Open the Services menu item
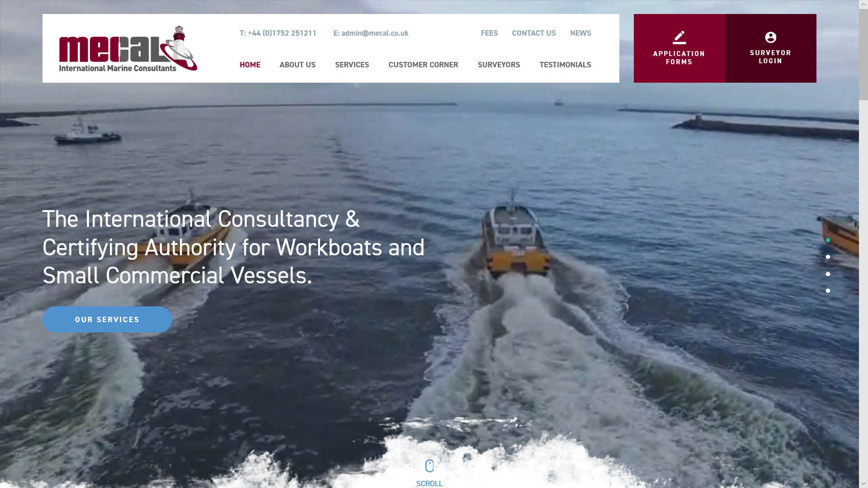Viewport: 868px width, 488px height. point(352,65)
